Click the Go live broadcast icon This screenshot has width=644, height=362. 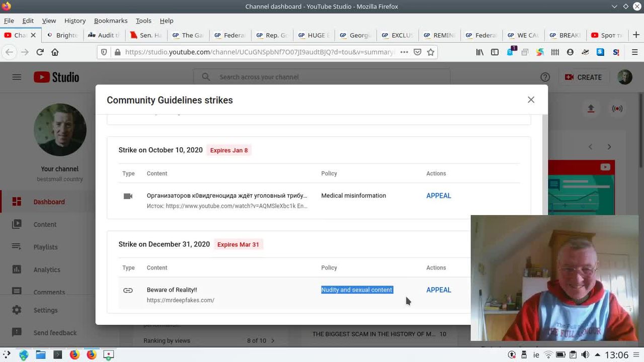point(617,109)
